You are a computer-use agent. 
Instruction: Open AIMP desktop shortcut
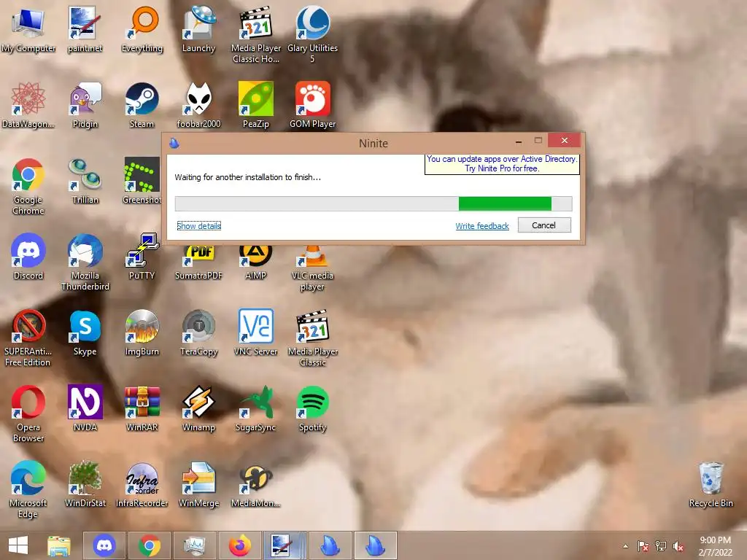coord(256,262)
